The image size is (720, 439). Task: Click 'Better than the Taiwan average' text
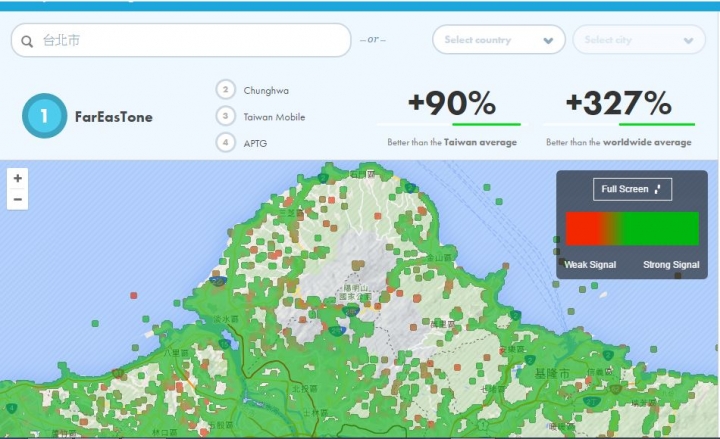coord(452,142)
